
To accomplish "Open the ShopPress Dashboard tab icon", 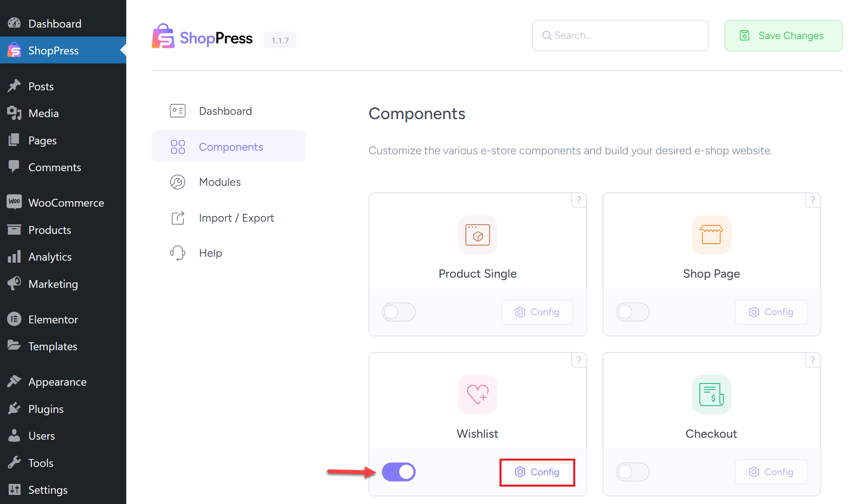I will [x=178, y=111].
